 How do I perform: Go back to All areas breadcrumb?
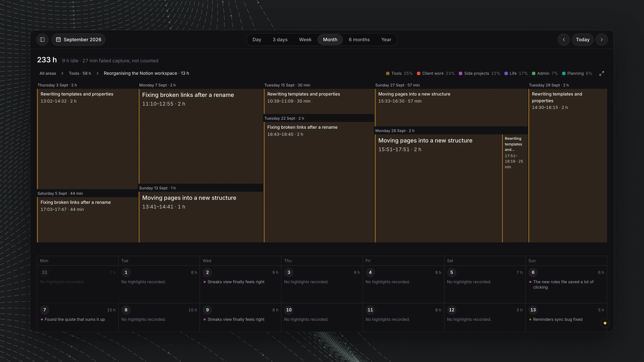pos(48,73)
